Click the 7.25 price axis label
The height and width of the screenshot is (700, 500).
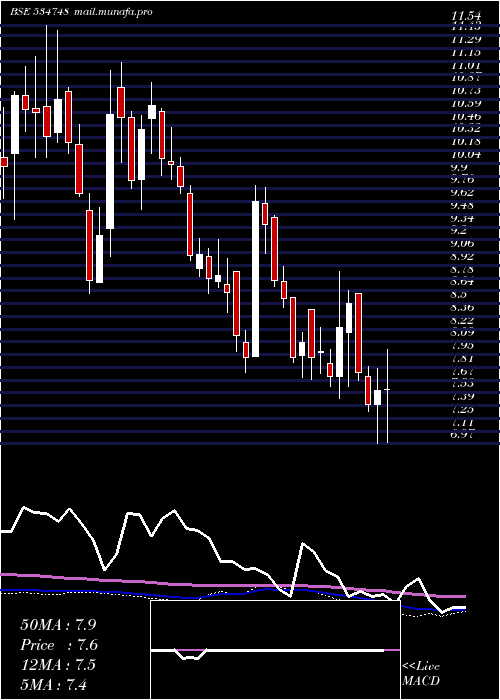point(462,409)
